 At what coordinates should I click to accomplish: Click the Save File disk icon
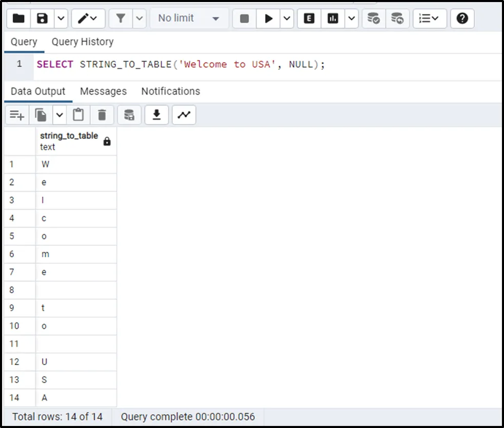43,18
